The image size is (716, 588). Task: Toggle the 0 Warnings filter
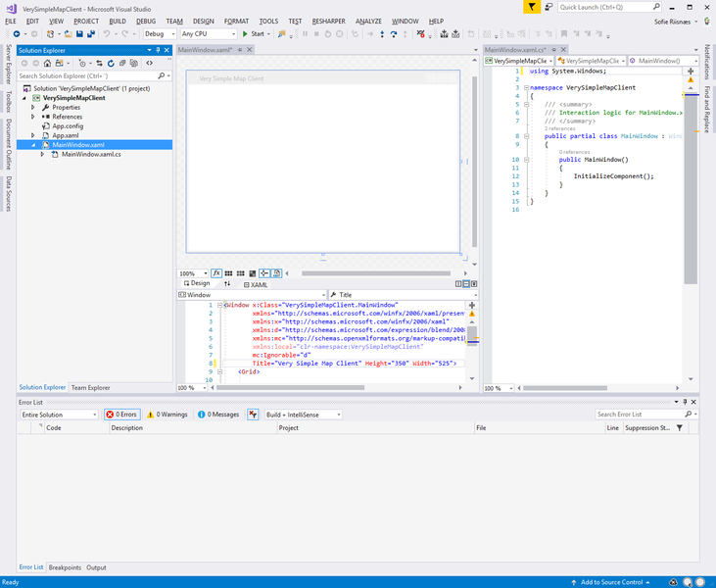coord(167,415)
